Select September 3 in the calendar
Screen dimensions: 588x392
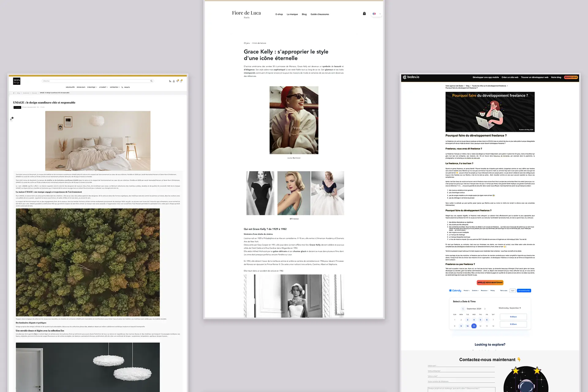tap(467, 320)
